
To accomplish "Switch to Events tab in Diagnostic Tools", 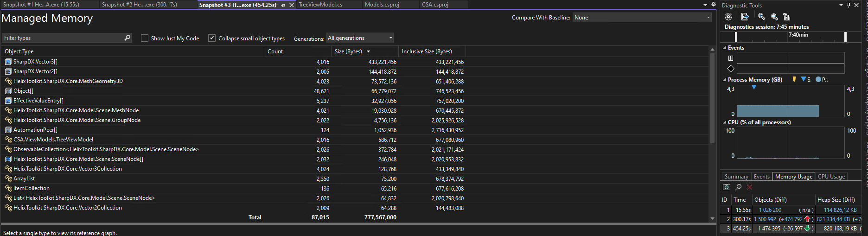I will coord(761,176).
